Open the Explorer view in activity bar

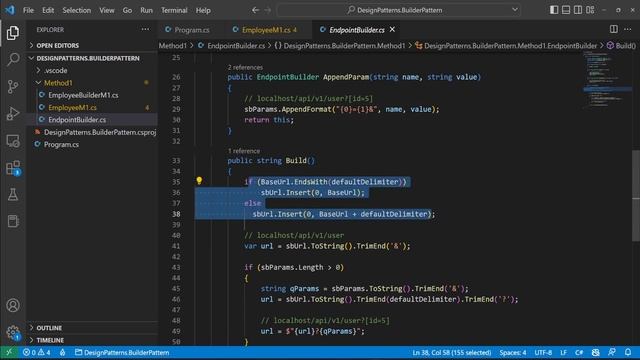(x=13, y=33)
